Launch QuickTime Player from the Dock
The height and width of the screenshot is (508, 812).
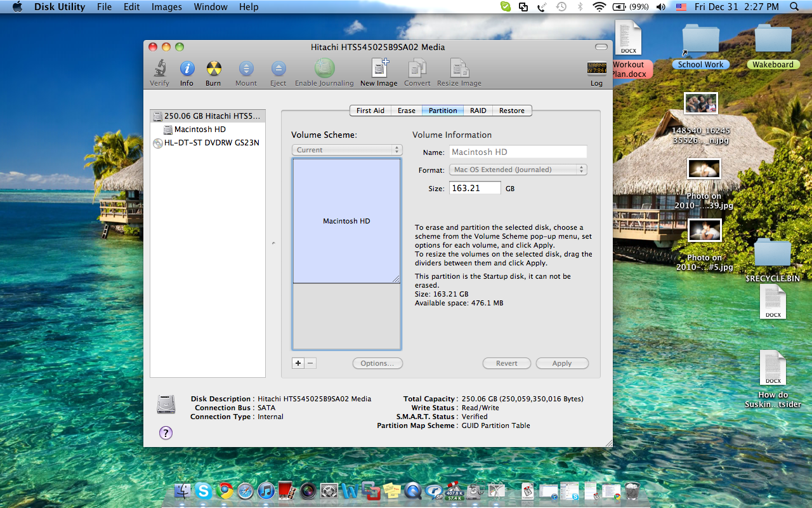point(413,490)
